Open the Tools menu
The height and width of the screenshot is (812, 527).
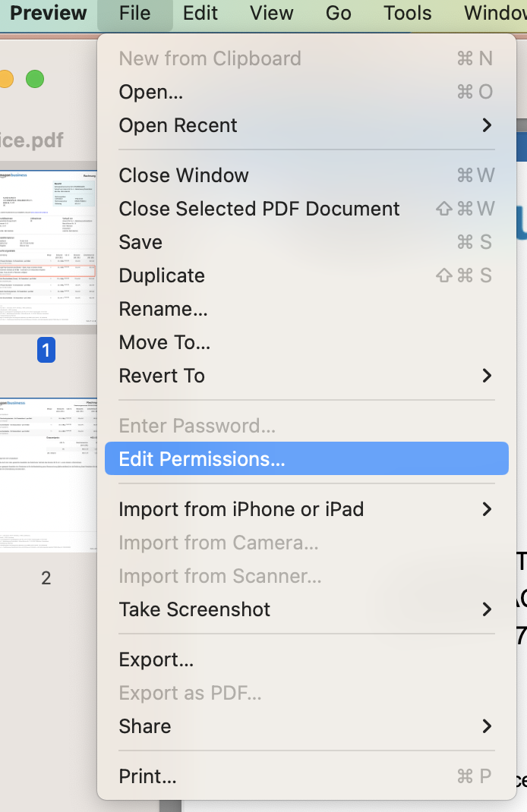point(406,13)
